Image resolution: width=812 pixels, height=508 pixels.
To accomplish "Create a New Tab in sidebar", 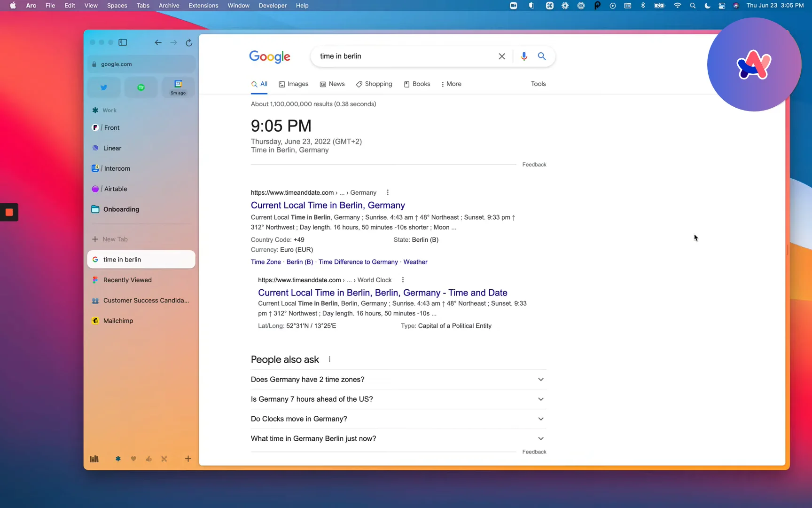I will 141,239.
